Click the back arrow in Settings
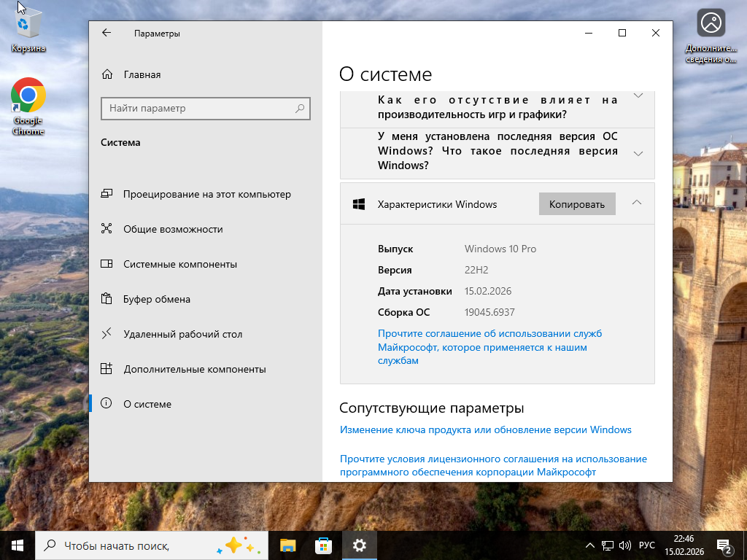The image size is (747, 560). click(107, 33)
